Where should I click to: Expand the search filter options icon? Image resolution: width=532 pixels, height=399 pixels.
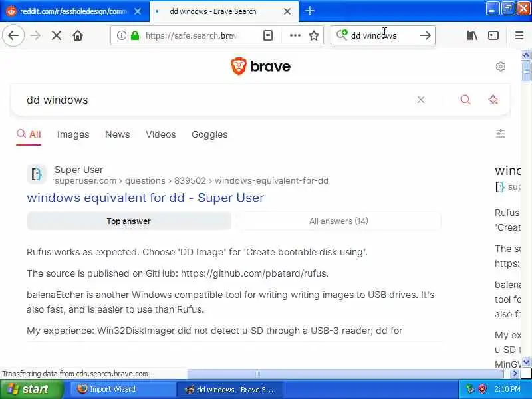(x=501, y=134)
